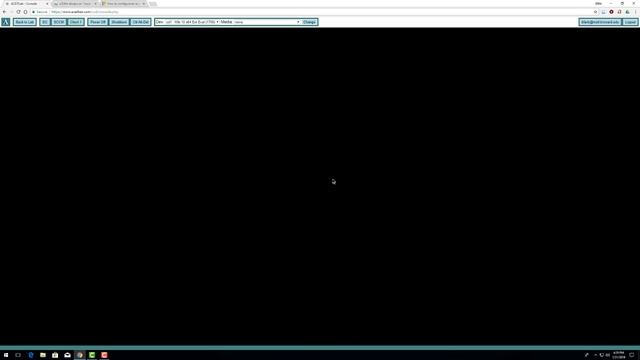Open Microsoft Store from taskbar
This screenshot has height=360, width=640.
pyautogui.click(x=55, y=355)
